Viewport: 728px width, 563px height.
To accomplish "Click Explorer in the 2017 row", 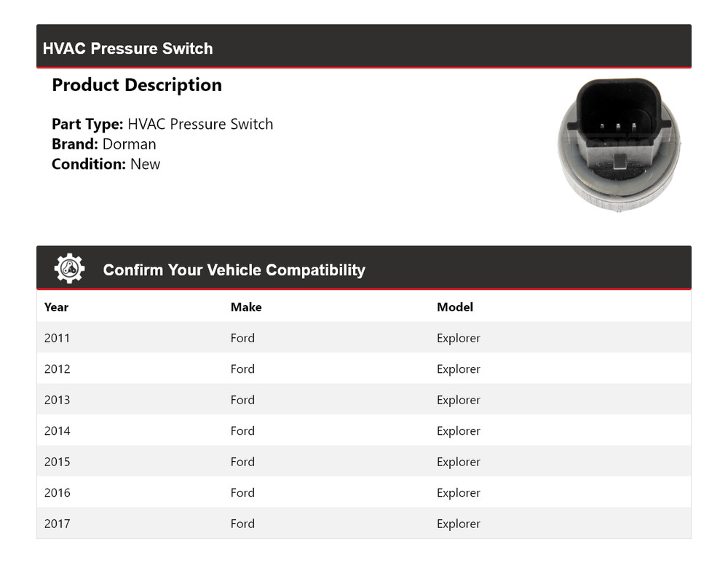I will (x=458, y=524).
